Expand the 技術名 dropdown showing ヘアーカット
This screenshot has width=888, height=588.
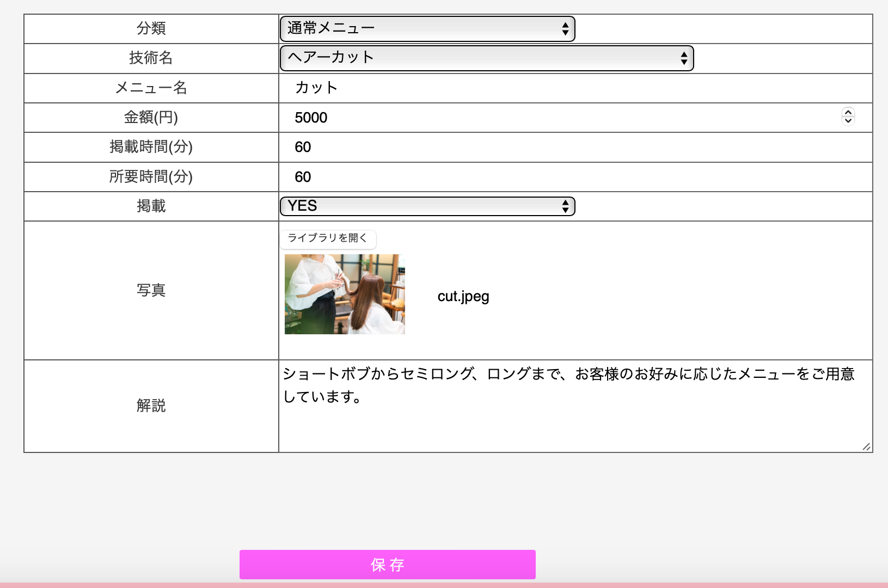486,58
